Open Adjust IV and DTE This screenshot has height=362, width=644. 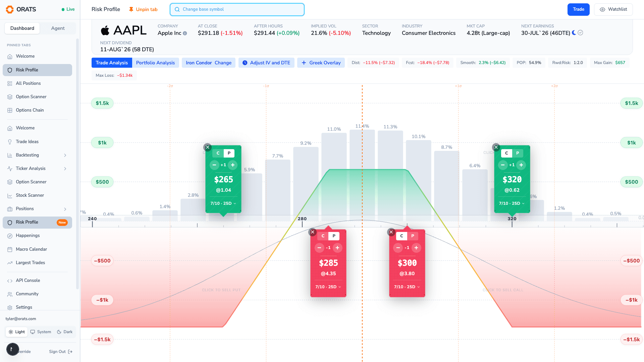[x=266, y=63]
